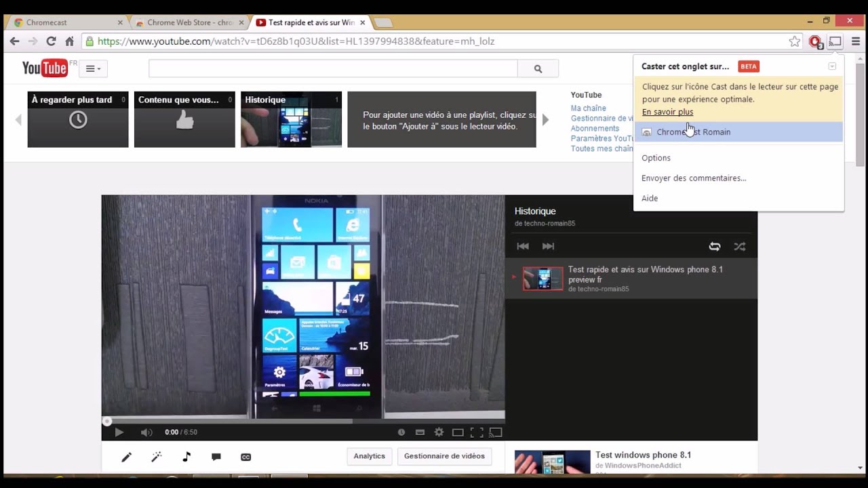Viewport: 868px width, 488px height.
Task: Go back with browser back arrow
Action: coord(14,41)
